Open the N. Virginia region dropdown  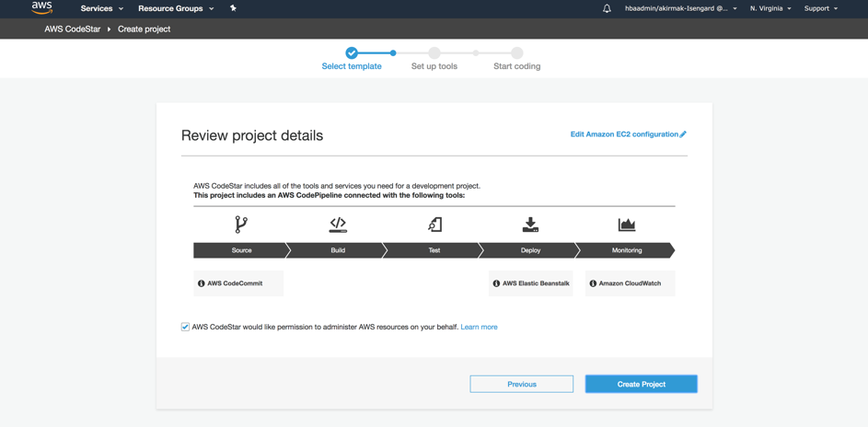click(x=770, y=8)
